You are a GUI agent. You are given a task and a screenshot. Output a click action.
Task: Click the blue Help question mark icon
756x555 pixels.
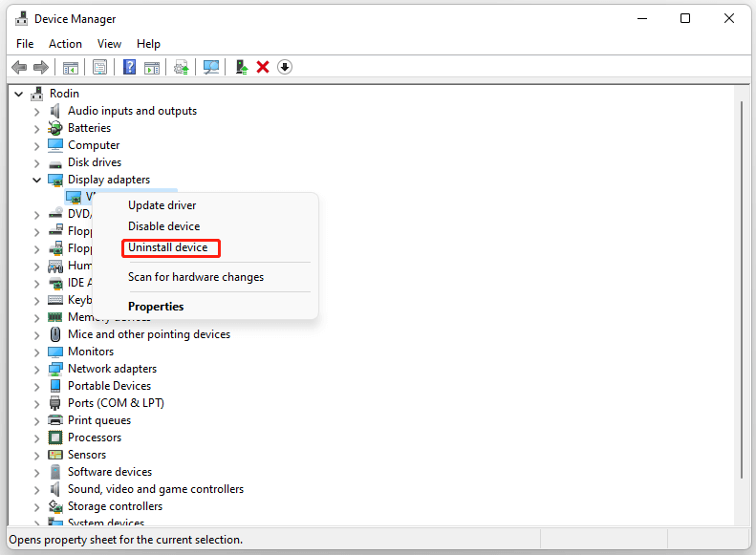point(129,67)
